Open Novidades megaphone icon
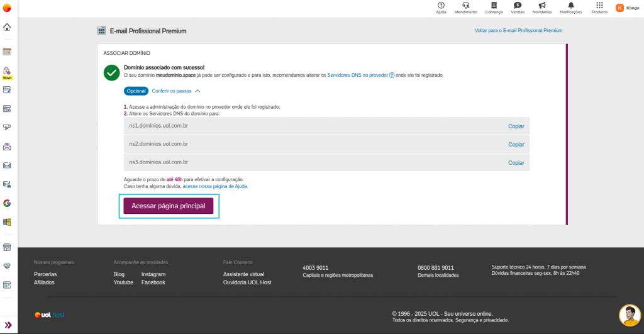 click(x=542, y=8)
